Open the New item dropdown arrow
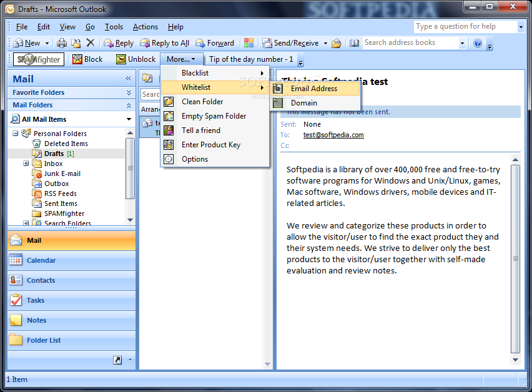Viewport: 532px width, 392px height. tap(47, 44)
